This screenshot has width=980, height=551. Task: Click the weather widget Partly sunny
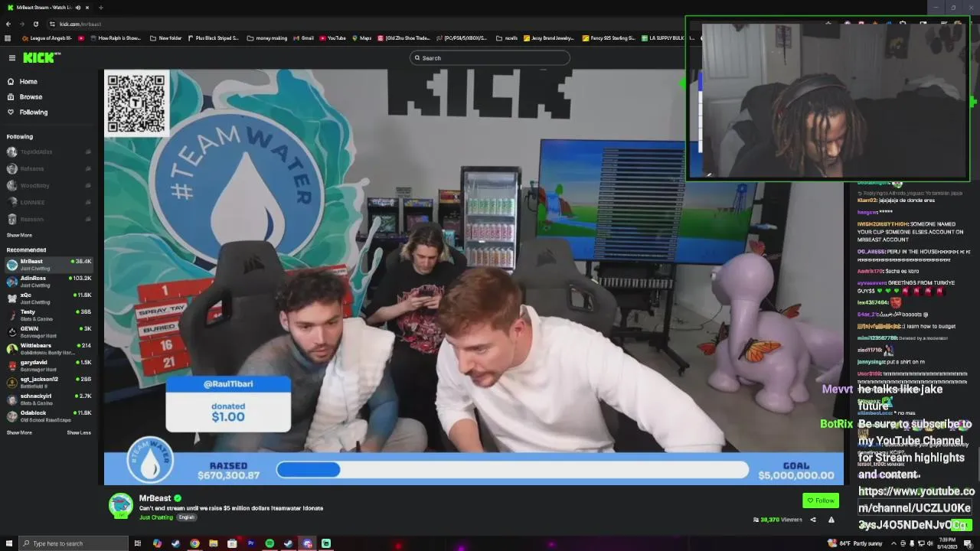(x=855, y=543)
